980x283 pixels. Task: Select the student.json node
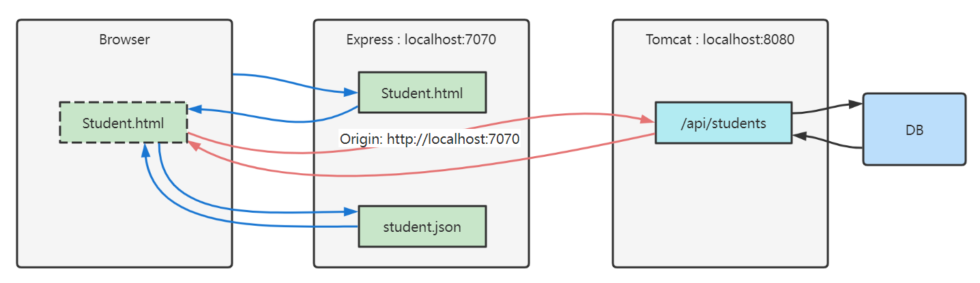coord(422,226)
